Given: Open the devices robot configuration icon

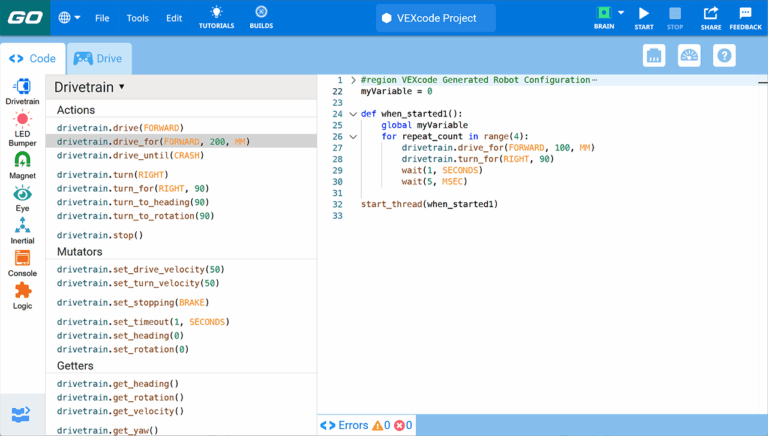Looking at the screenshot, I should [x=654, y=55].
